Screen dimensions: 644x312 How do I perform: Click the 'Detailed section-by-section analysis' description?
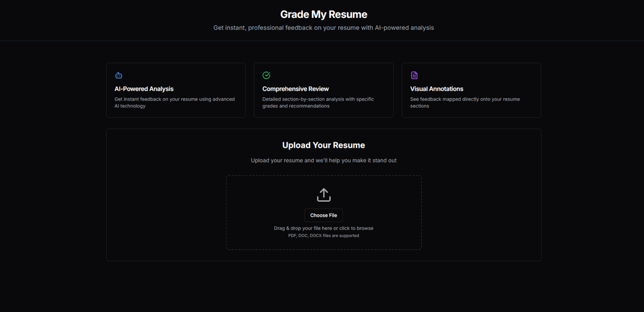318,102
